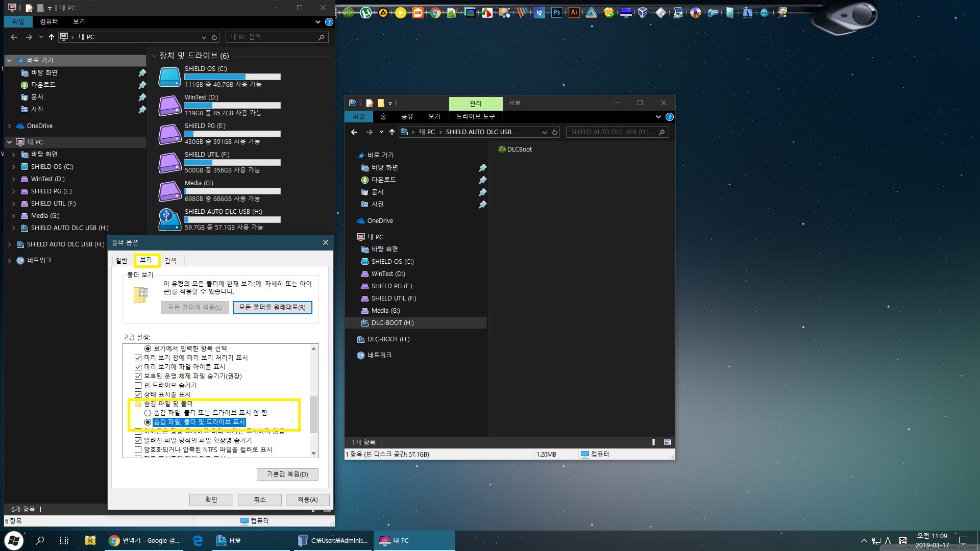Image resolution: width=980 pixels, height=551 pixels.
Task: Click the 'ig' app icon in dock
Action: click(539, 13)
